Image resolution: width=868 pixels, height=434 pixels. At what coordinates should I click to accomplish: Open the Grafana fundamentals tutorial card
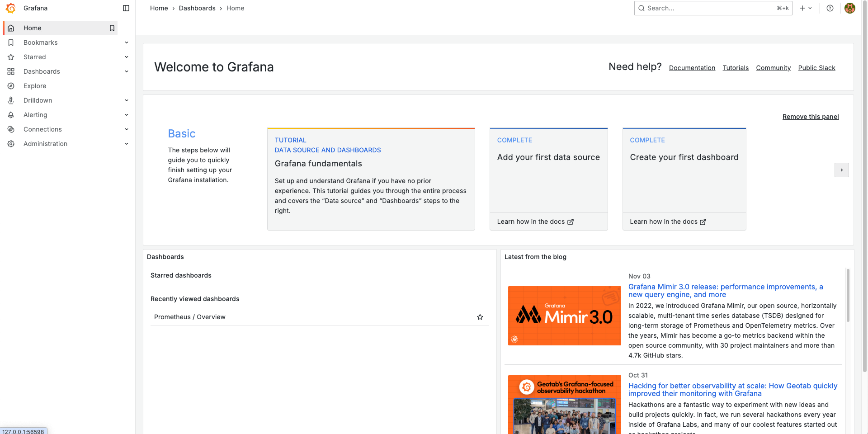point(371,179)
